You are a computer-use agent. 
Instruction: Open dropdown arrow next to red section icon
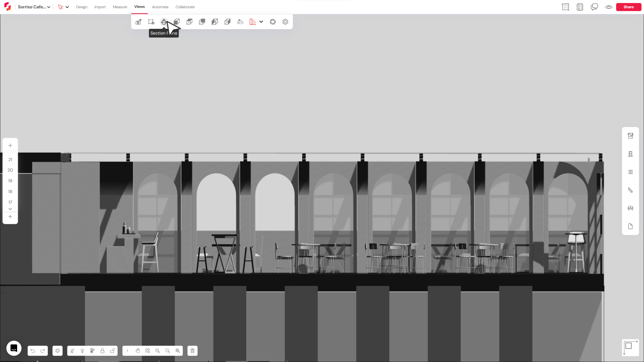[261, 22]
